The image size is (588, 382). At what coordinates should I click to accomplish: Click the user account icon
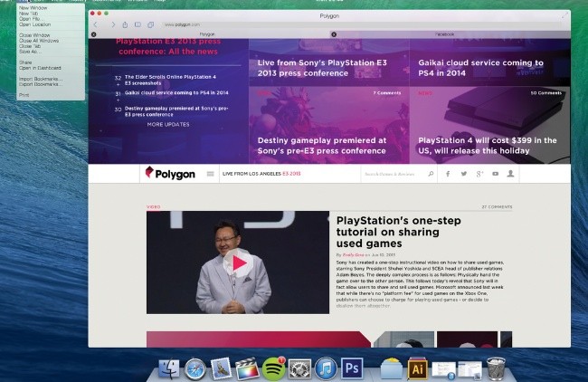click(x=512, y=174)
